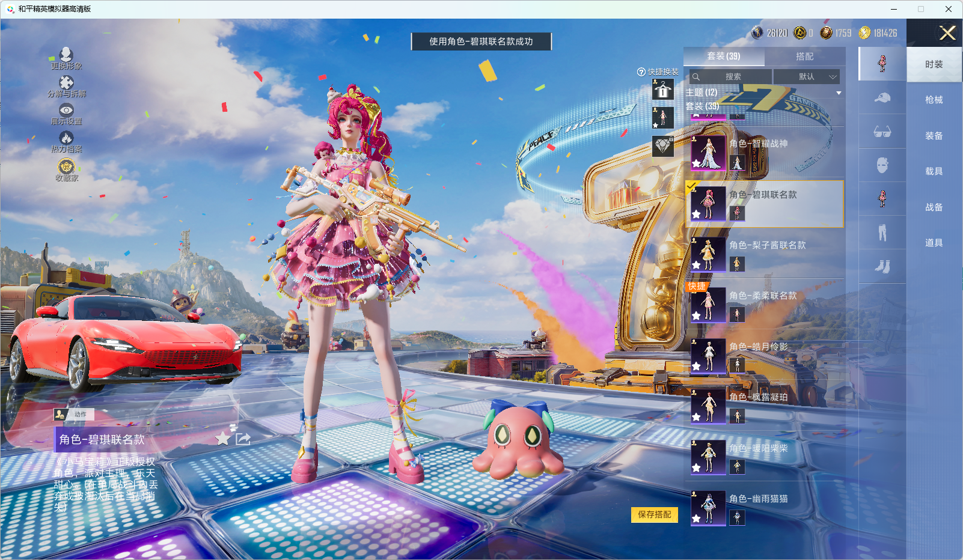
Task: Select the glasses category icon
Action: 882,132
